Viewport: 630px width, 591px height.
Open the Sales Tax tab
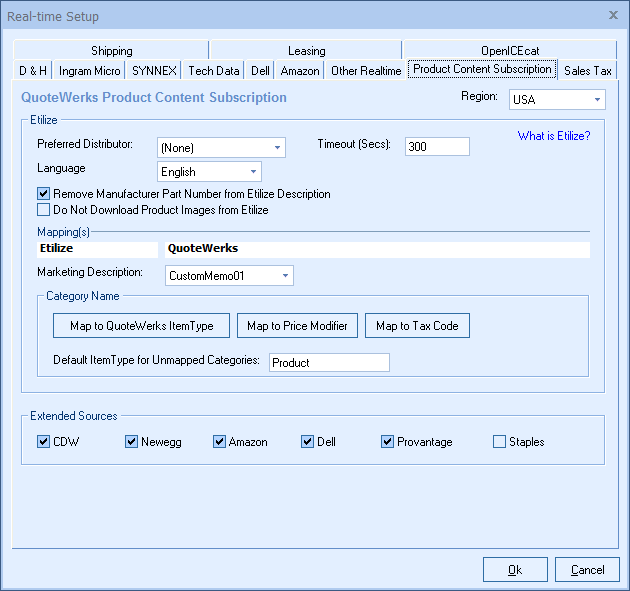(587, 71)
